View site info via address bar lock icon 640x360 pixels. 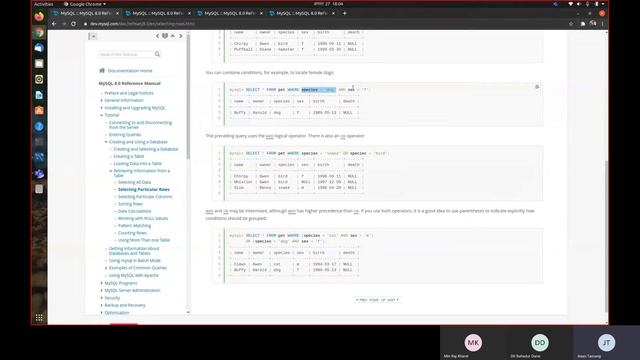click(85, 24)
